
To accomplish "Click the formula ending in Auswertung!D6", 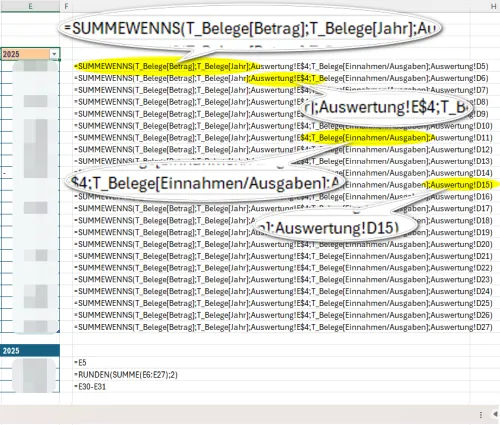I will pyautogui.click(x=281, y=78).
